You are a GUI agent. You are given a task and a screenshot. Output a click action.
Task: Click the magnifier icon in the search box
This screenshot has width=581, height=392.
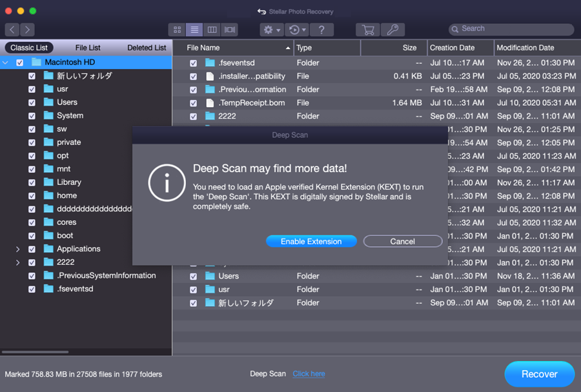click(x=455, y=29)
